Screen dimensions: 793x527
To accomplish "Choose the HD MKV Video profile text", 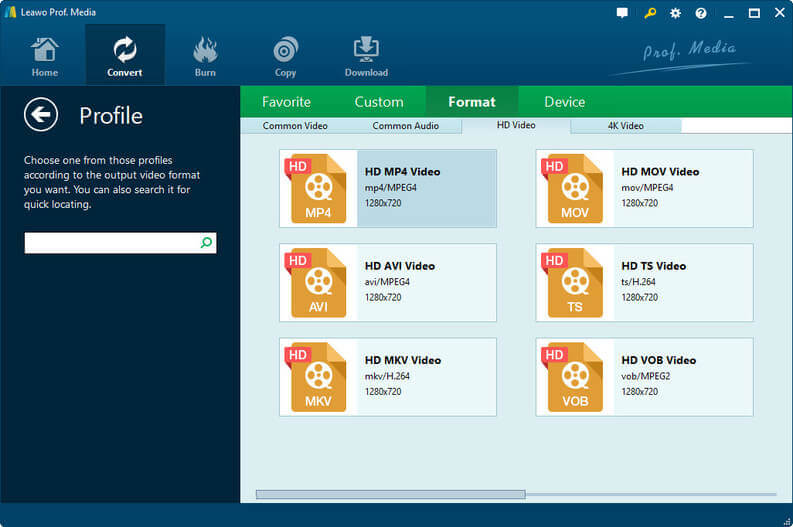I will (403, 360).
